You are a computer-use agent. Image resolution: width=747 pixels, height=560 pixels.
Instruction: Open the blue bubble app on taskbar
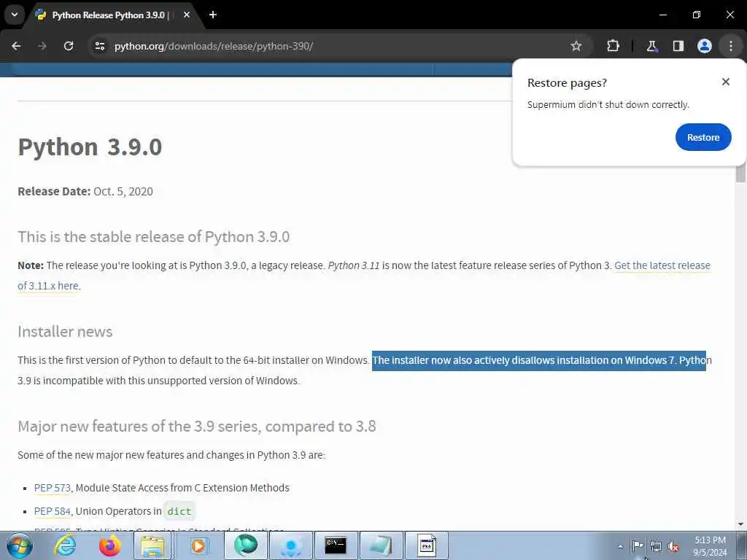click(290, 545)
